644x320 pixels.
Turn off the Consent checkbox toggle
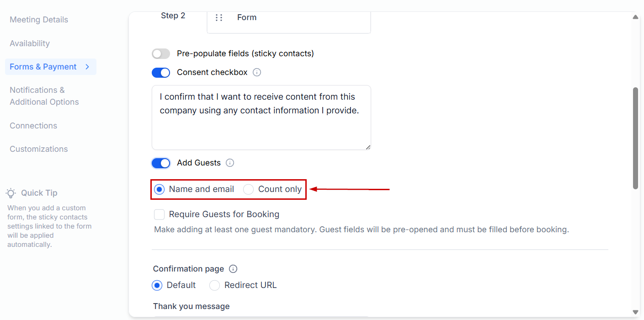click(x=161, y=72)
